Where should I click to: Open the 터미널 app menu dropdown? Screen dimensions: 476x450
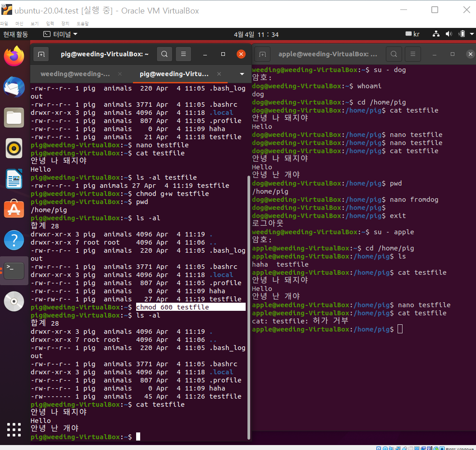click(60, 34)
